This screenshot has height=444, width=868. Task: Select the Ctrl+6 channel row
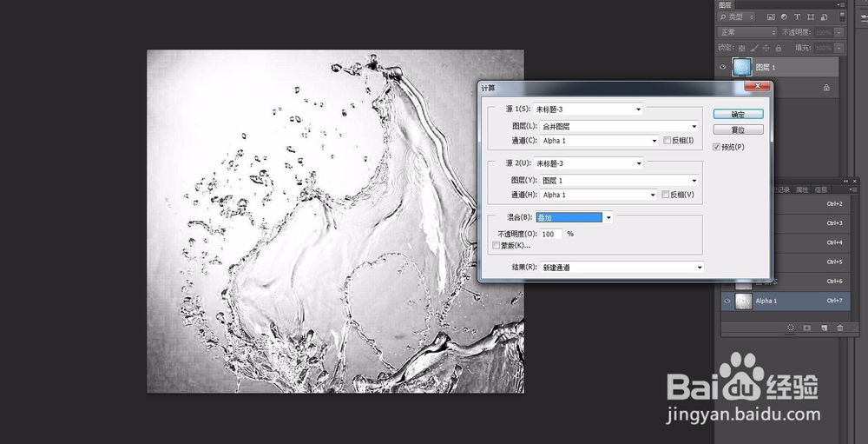811,281
